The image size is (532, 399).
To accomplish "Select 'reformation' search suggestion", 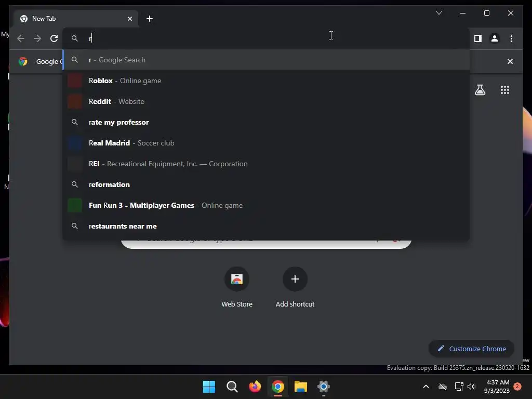I will click(x=267, y=184).
